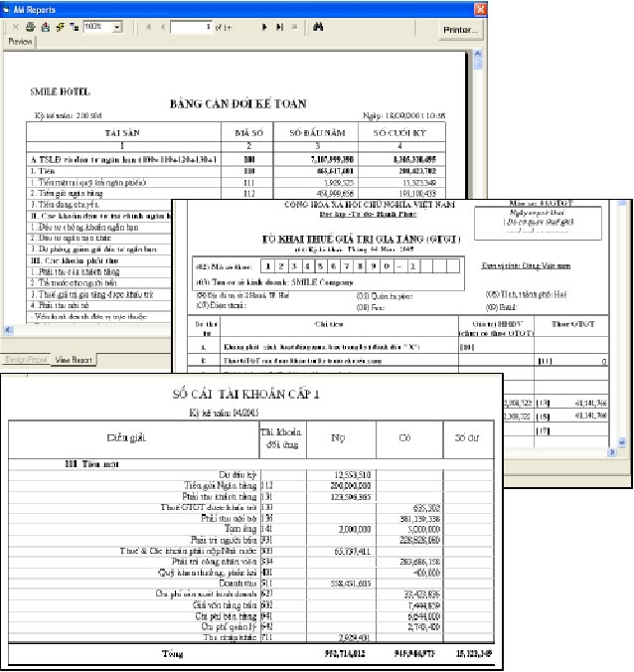
Task: Go to first page arrow
Action: pyautogui.click(x=149, y=27)
